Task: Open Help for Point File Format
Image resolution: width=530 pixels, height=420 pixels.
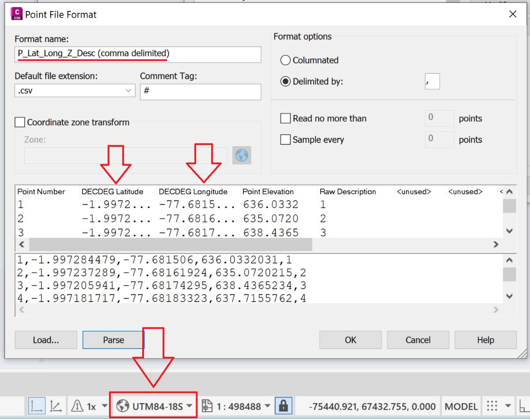Action: click(485, 340)
